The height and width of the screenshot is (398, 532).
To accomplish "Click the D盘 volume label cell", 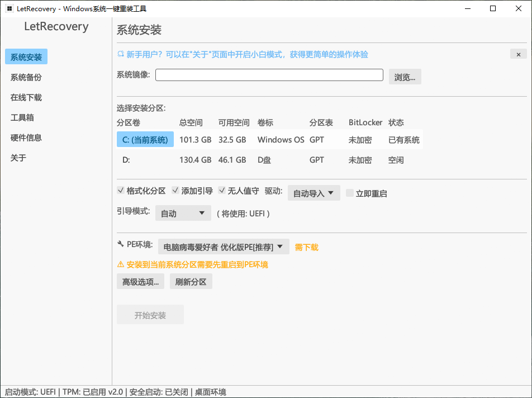I will click(x=264, y=160).
